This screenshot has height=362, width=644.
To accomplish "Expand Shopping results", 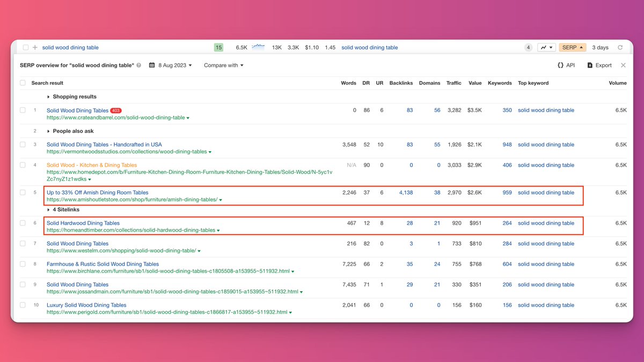I will [72, 97].
